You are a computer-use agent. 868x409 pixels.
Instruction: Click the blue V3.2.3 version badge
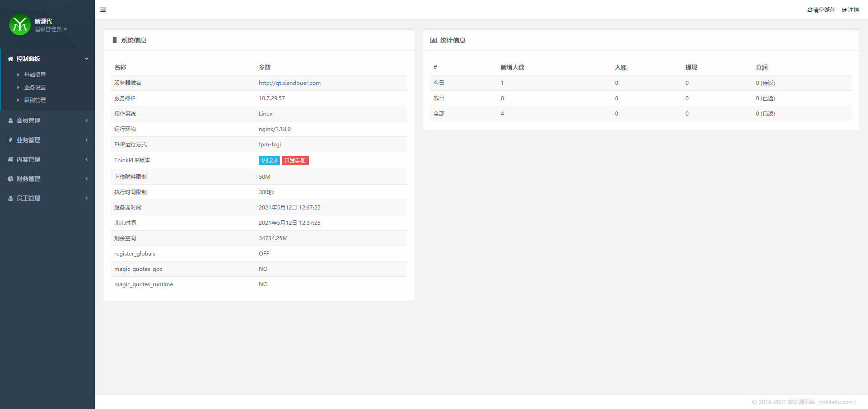click(269, 160)
